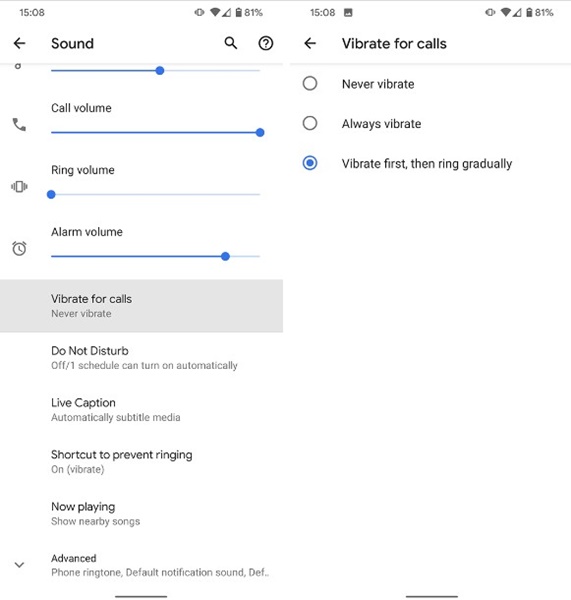Screen dimensions: 571x600
Task: Tap the phone icon beside Call volume
Action: point(19,124)
